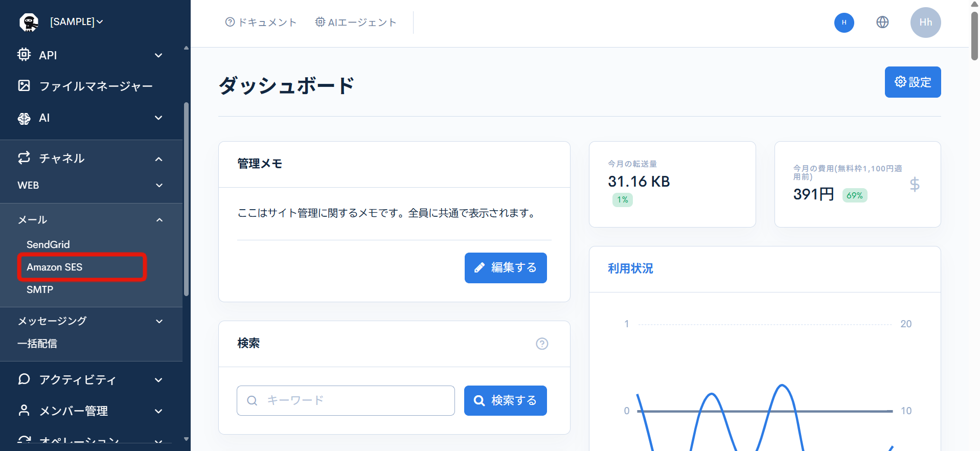Click the ファイルマネージャー image icon
Image resolution: width=980 pixels, height=451 pixels.
pos(24,85)
